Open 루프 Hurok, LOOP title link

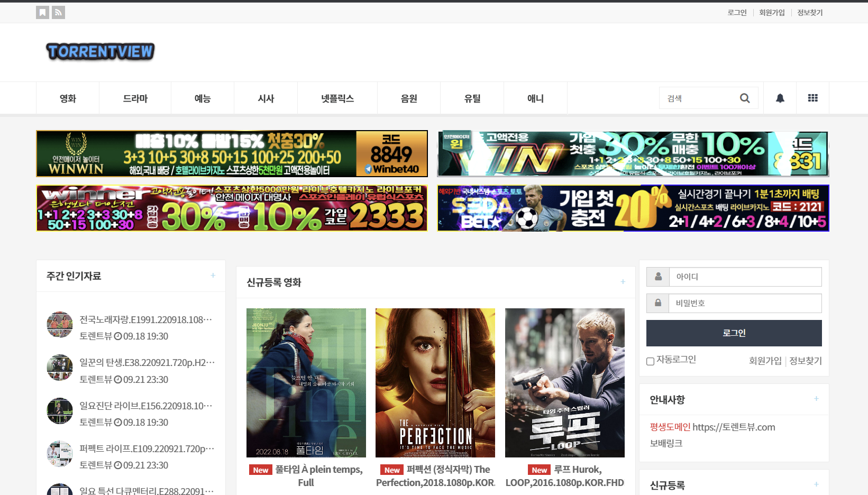point(565,476)
